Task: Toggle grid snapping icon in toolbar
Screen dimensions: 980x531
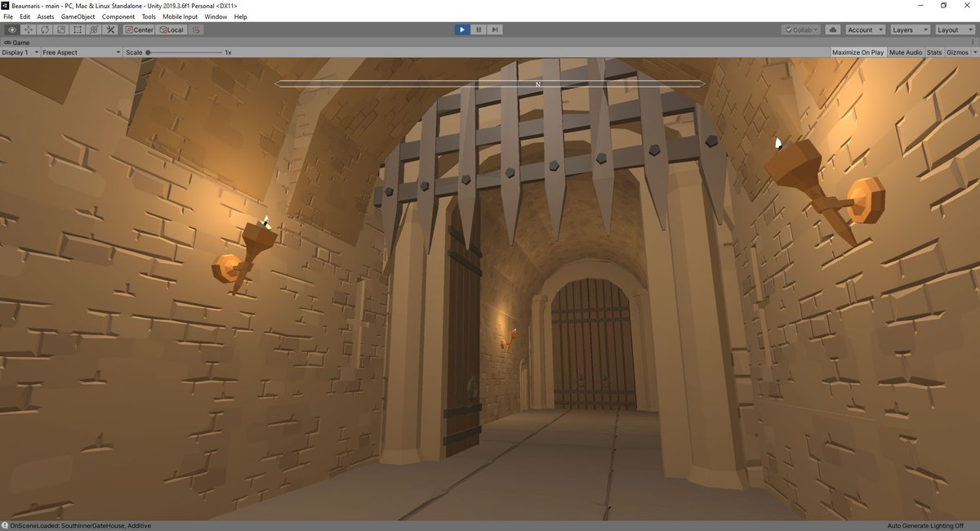Action: point(196,29)
